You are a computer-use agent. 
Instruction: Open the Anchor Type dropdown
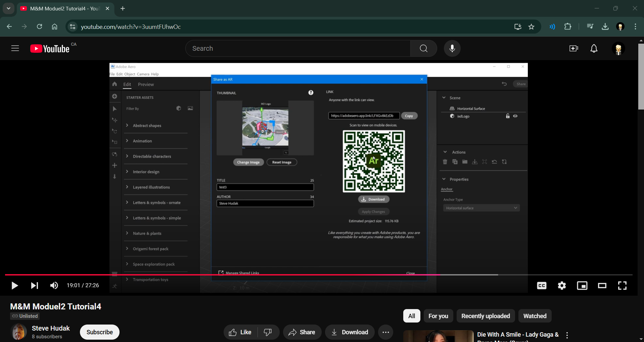[481, 208]
